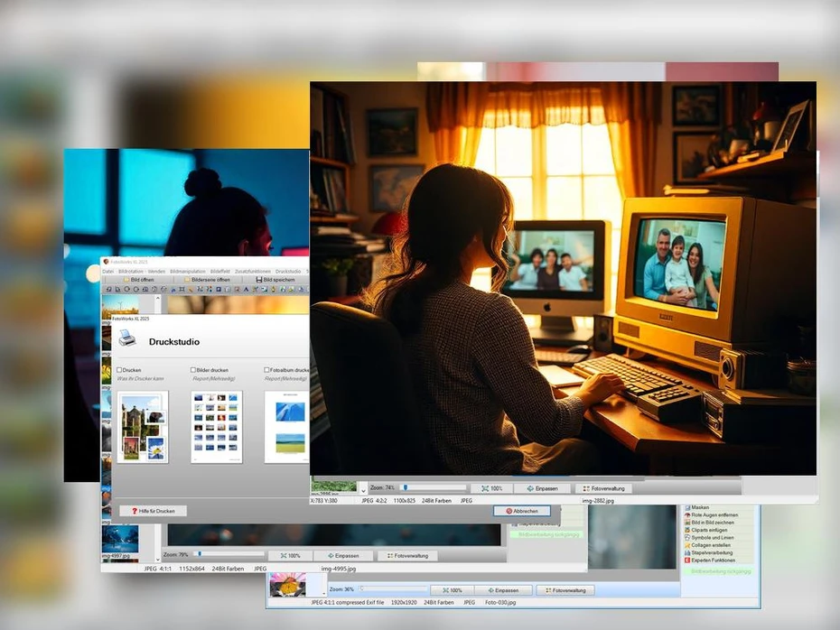The height and width of the screenshot is (630, 840).
Task: Click the Cliparts einfügen icon
Action: [x=687, y=530]
